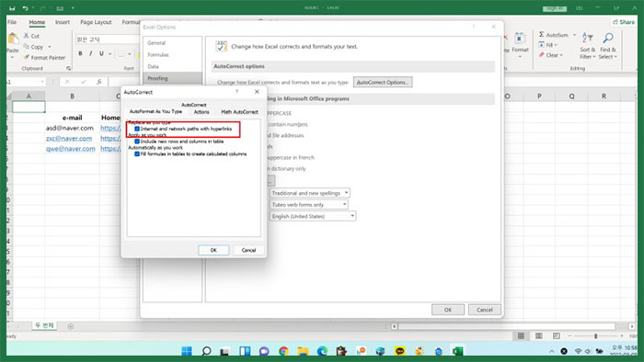The height and width of the screenshot is (362, 644).
Task: Open Microsoft Edge from taskbar
Action: point(322,351)
